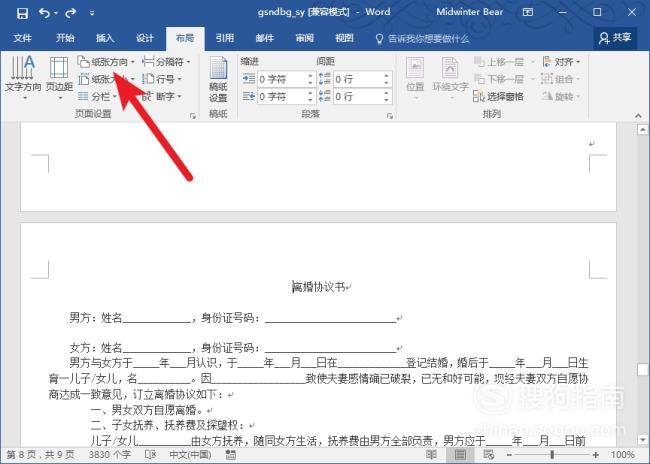650x464 pixels.
Task: Click the proofing check icon in status bar
Action: [x=150, y=455]
